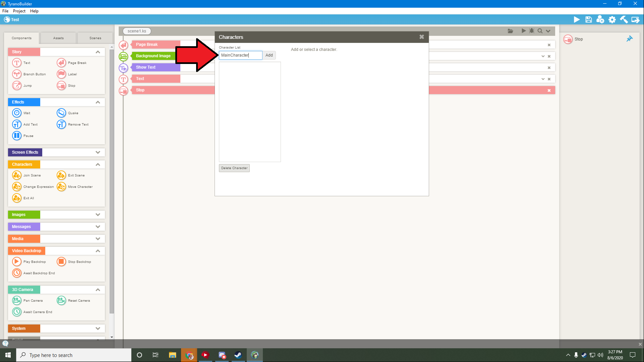
Task: Expand the Images component section
Action: click(x=98, y=215)
